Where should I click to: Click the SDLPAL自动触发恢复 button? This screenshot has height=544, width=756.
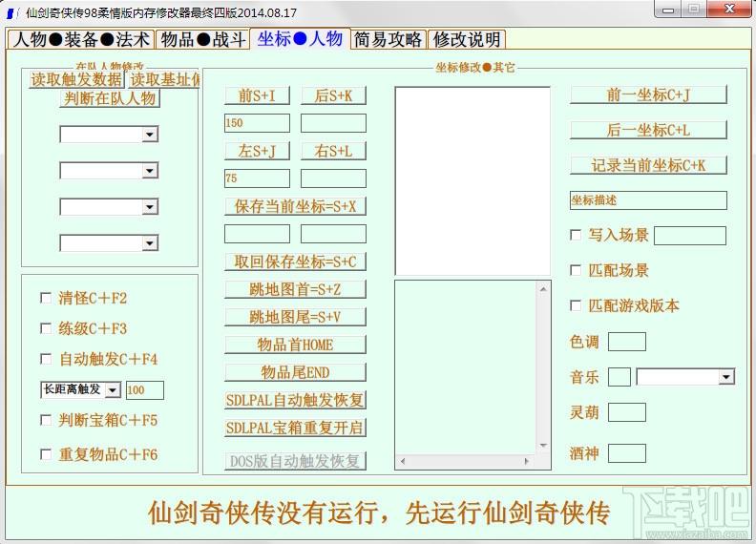click(x=295, y=400)
